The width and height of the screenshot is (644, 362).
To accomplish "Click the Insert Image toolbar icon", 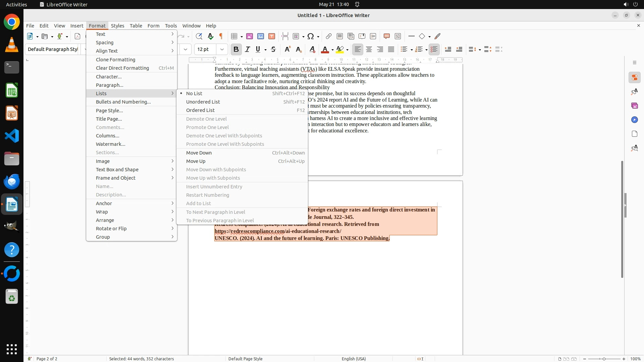I will point(250,36).
